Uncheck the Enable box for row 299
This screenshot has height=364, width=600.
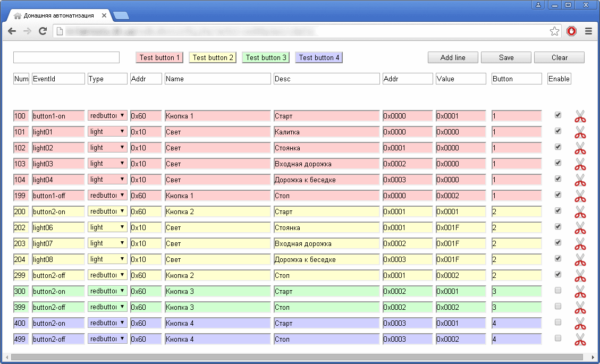(558, 274)
